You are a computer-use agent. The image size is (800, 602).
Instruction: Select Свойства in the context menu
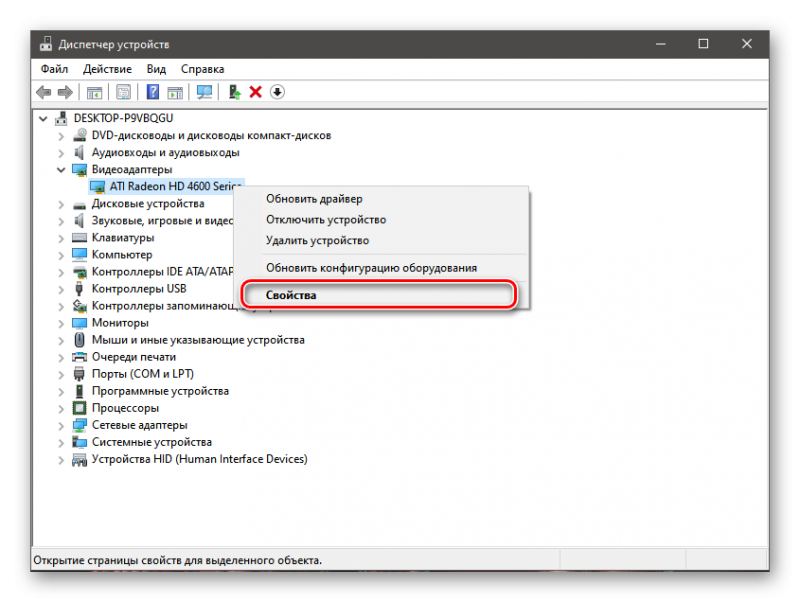click(x=381, y=295)
